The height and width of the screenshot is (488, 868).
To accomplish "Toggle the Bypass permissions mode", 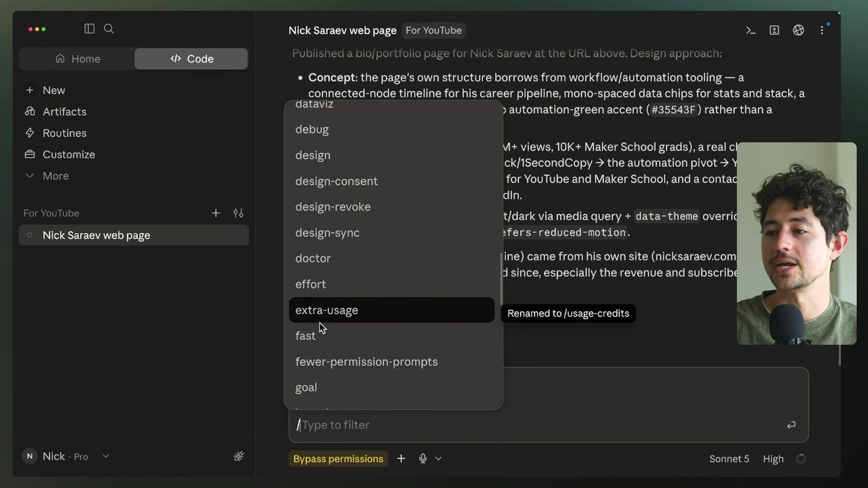I will tap(338, 459).
